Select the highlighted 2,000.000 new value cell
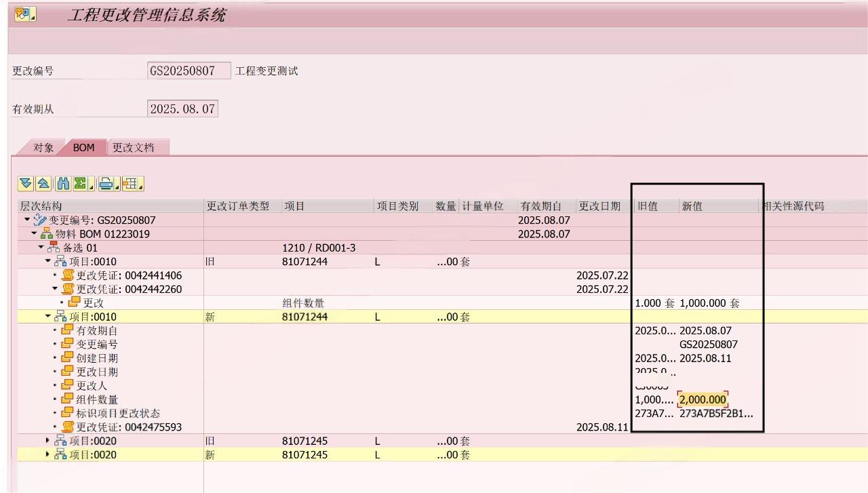This screenshot has width=868, height=493. (x=702, y=399)
